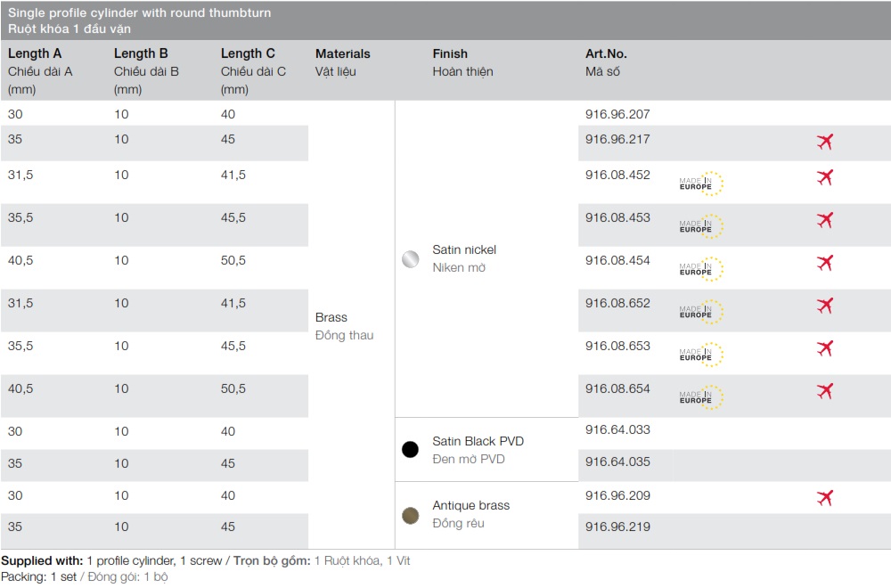The image size is (891, 588).
Task: Click Made in Europe badge for 916.08.654
Action: [x=701, y=397]
